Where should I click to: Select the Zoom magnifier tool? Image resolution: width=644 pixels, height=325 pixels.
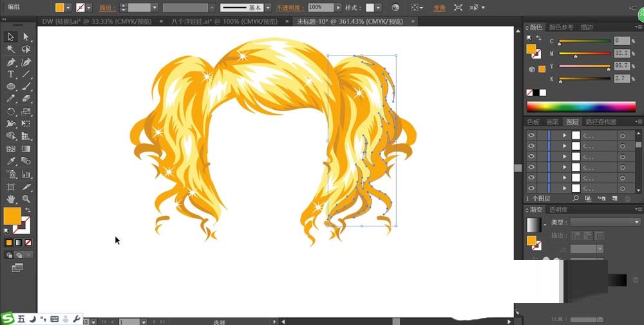point(26,199)
